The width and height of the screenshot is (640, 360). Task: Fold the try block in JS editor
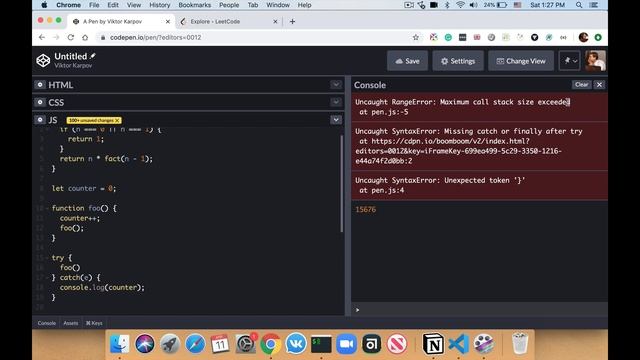(47, 258)
